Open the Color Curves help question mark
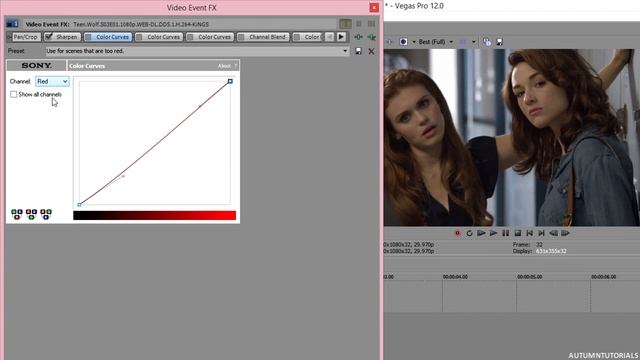 236,66
